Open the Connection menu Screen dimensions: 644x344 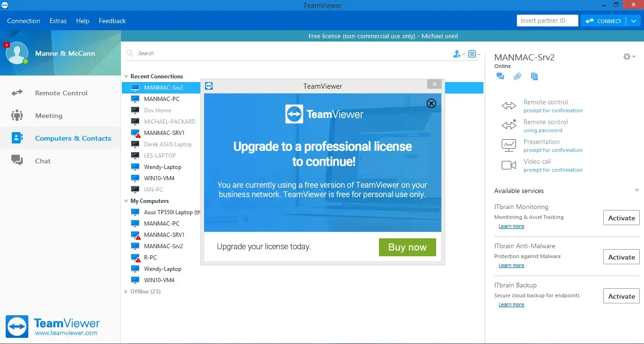[x=24, y=21]
